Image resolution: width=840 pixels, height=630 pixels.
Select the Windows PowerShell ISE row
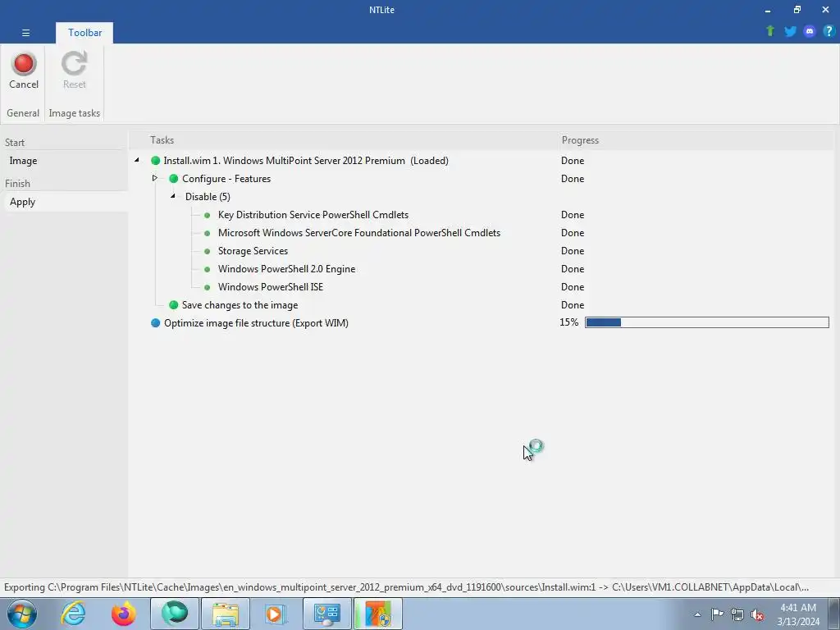click(482, 287)
